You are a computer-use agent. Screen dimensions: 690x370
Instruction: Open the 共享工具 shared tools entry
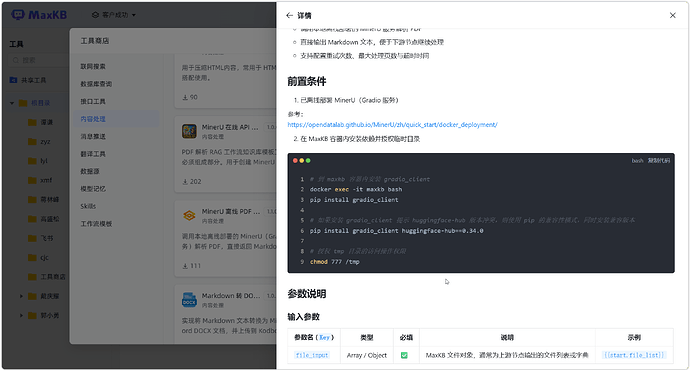click(28, 80)
